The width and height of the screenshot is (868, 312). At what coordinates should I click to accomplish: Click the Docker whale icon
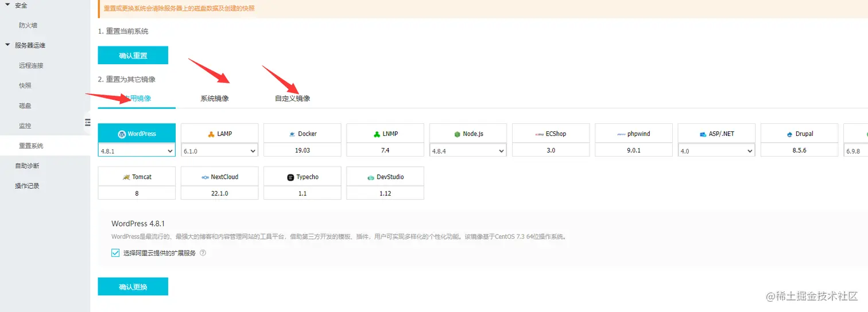click(x=292, y=134)
